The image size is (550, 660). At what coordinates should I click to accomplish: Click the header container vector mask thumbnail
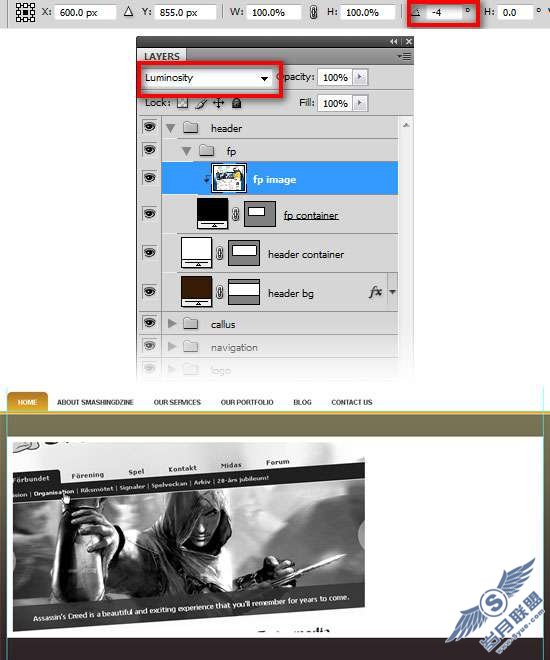[x=244, y=253]
